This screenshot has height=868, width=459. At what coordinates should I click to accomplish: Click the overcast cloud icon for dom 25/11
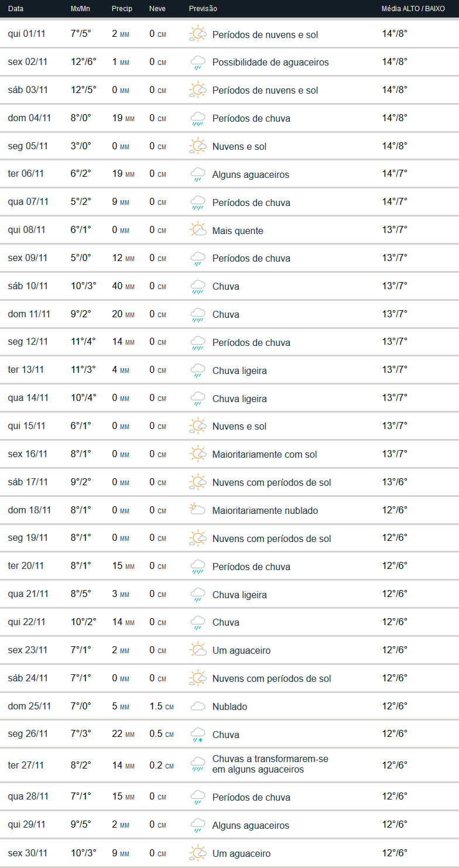click(x=198, y=706)
